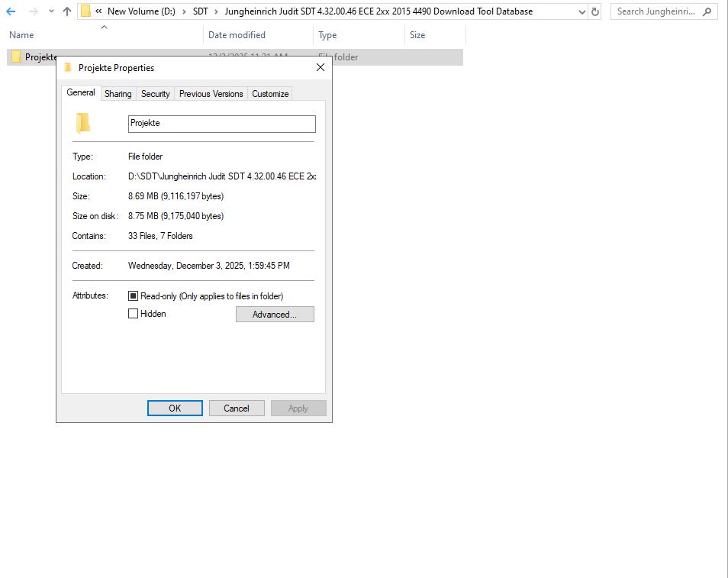Close the Projekte Properties dialog
This screenshot has width=728, height=578.
[x=321, y=67]
